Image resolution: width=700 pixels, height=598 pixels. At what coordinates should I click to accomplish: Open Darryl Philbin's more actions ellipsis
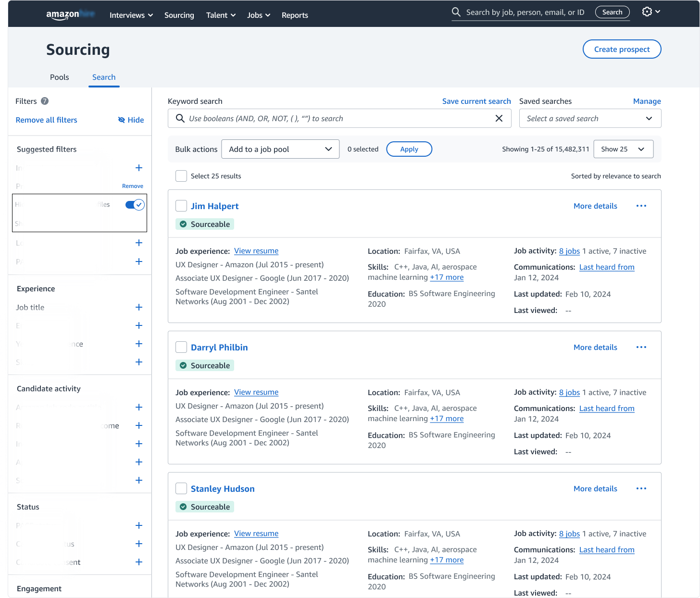(x=641, y=347)
